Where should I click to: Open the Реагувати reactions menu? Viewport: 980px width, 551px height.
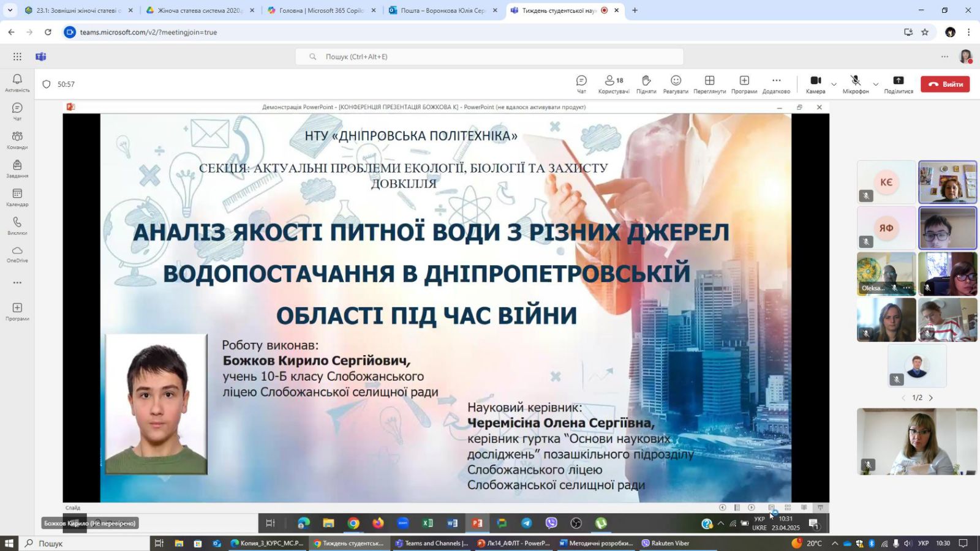click(x=676, y=84)
